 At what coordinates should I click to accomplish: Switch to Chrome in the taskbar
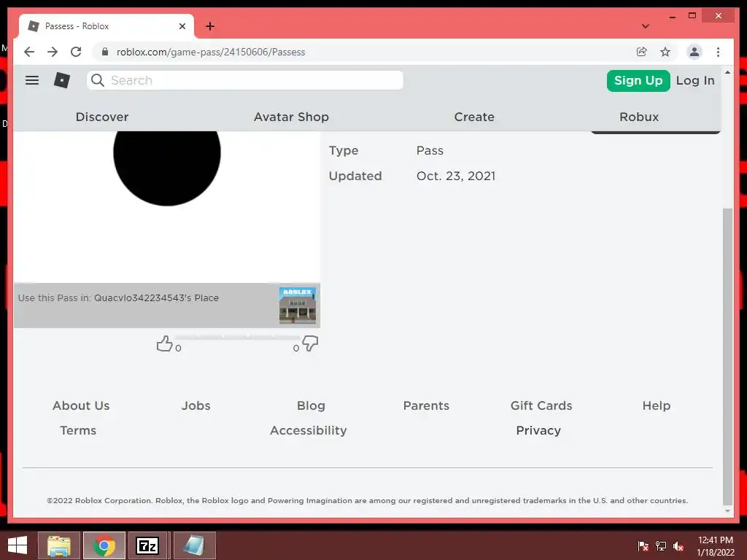pos(104,545)
